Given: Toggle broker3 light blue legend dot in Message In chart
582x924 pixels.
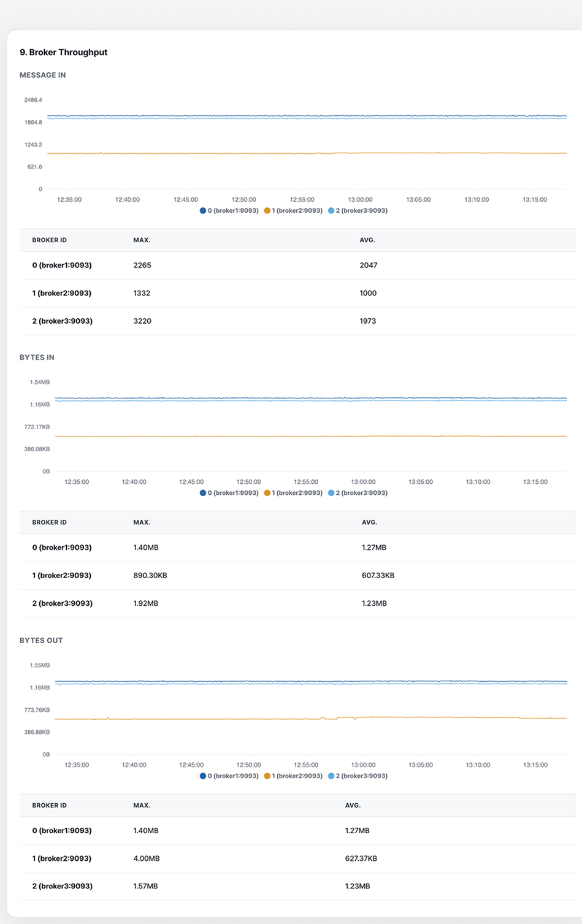Looking at the screenshot, I should point(331,210).
